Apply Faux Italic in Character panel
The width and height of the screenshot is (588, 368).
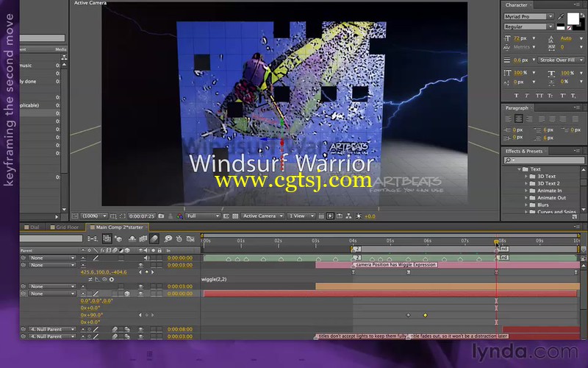(x=527, y=96)
